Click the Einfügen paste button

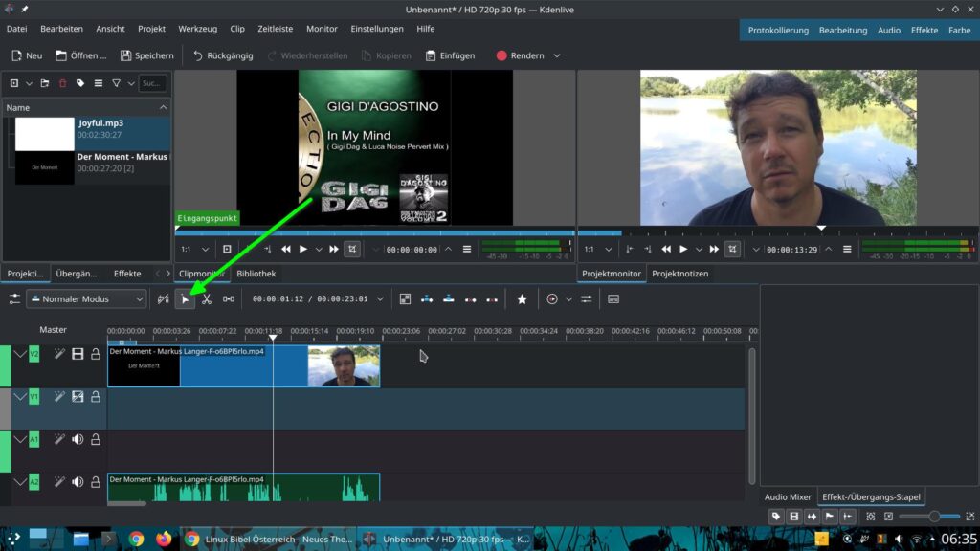pyautogui.click(x=451, y=55)
